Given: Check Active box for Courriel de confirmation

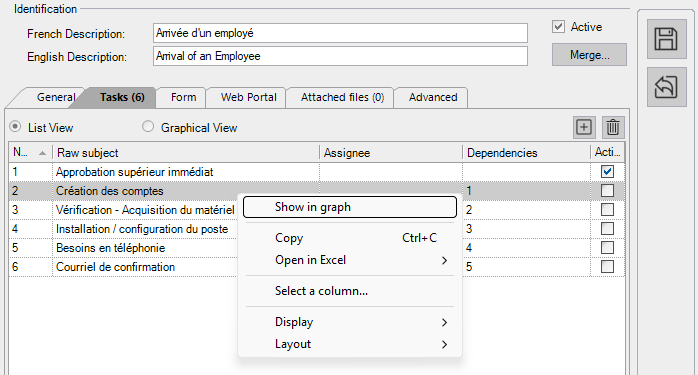Looking at the screenshot, I should (x=607, y=267).
